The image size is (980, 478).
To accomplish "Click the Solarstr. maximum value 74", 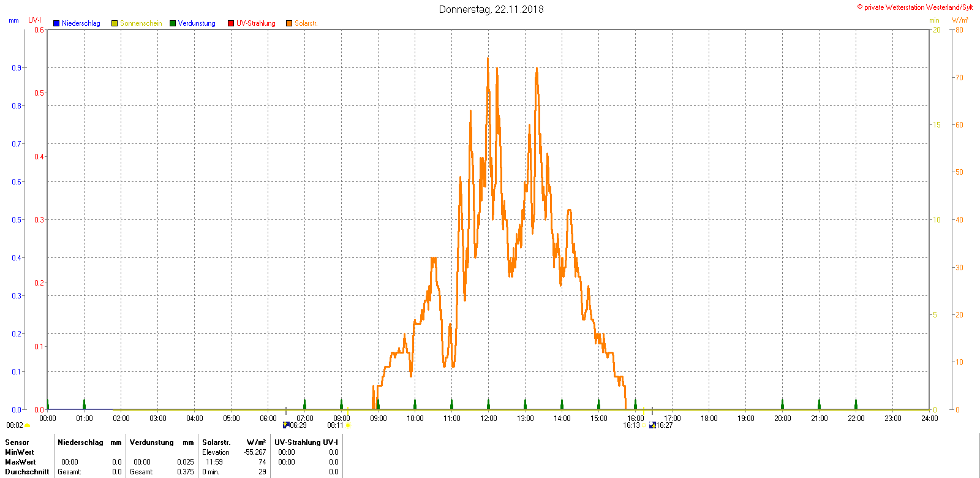I will click(x=262, y=462).
